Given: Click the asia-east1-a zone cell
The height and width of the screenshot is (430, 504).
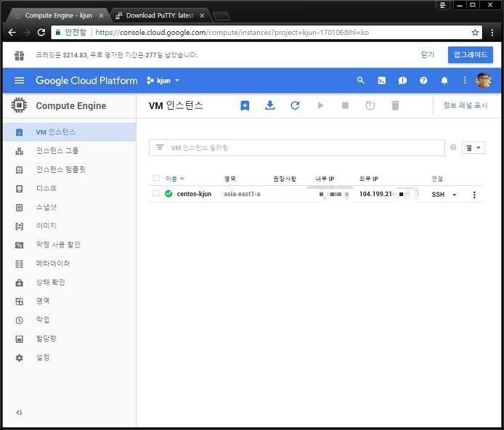Looking at the screenshot, I should point(242,194).
